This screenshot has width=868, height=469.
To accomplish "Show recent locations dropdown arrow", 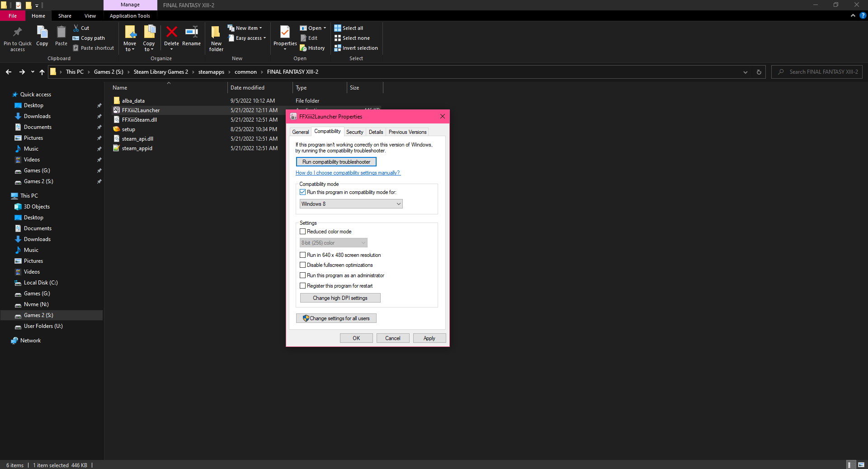I will click(33, 72).
